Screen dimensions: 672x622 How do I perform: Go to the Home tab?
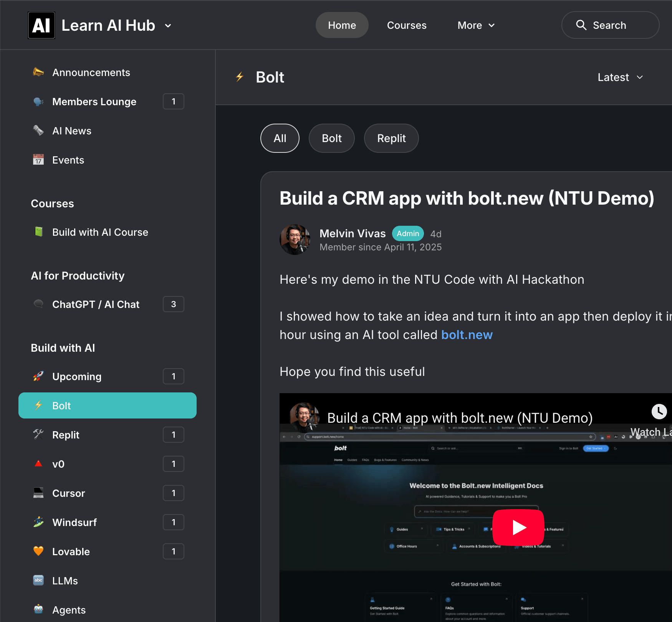click(x=342, y=25)
